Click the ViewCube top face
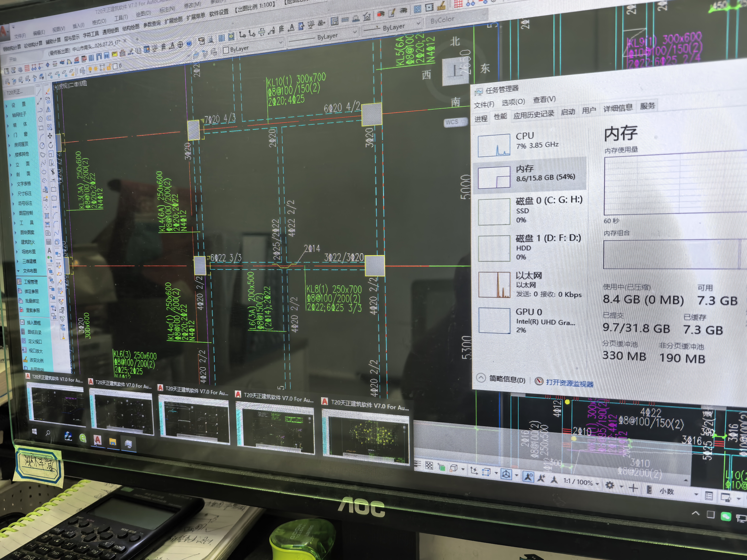747x560 pixels. tap(455, 71)
